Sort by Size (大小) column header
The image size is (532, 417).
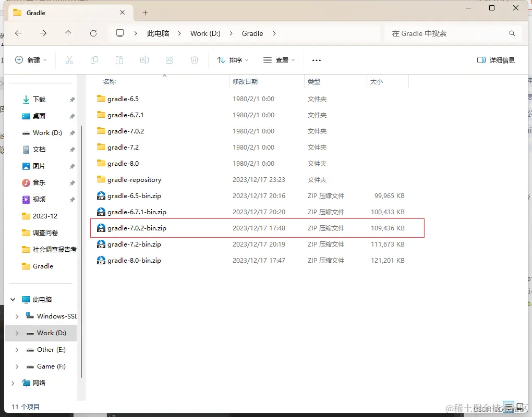click(x=376, y=81)
